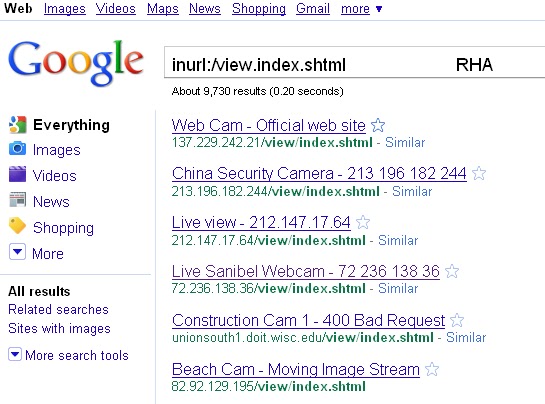Screen dimensions: 545x404
Task: Select Images text in left sidebar
Action: coord(57,150)
